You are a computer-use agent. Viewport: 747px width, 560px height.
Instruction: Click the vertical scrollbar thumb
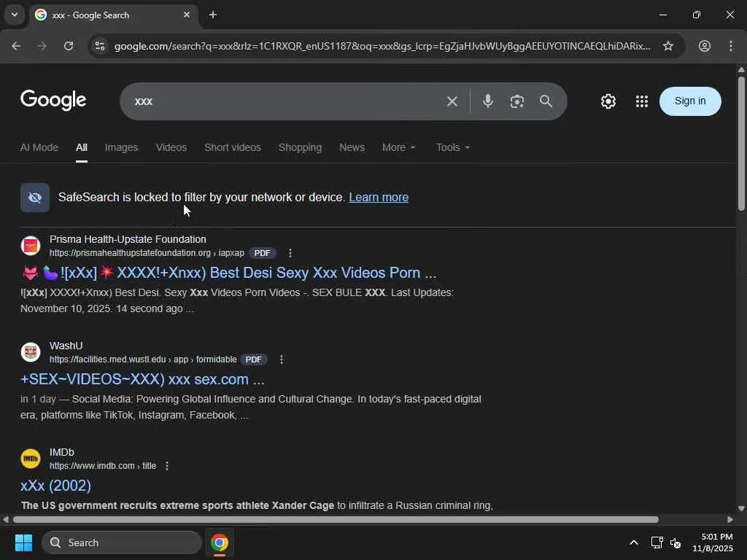coord(741,143)
